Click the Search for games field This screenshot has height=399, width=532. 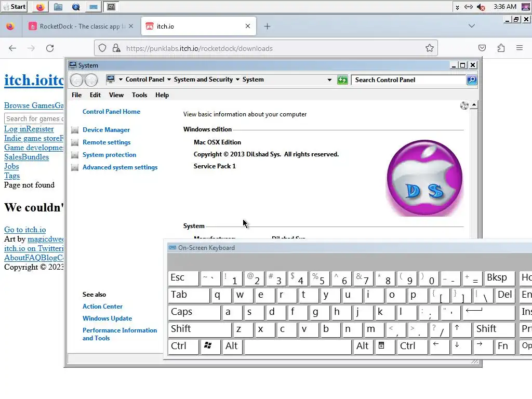pos(34,118)
